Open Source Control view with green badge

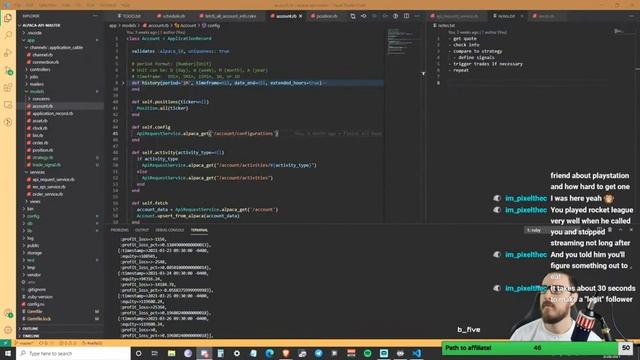coord(8,70)
